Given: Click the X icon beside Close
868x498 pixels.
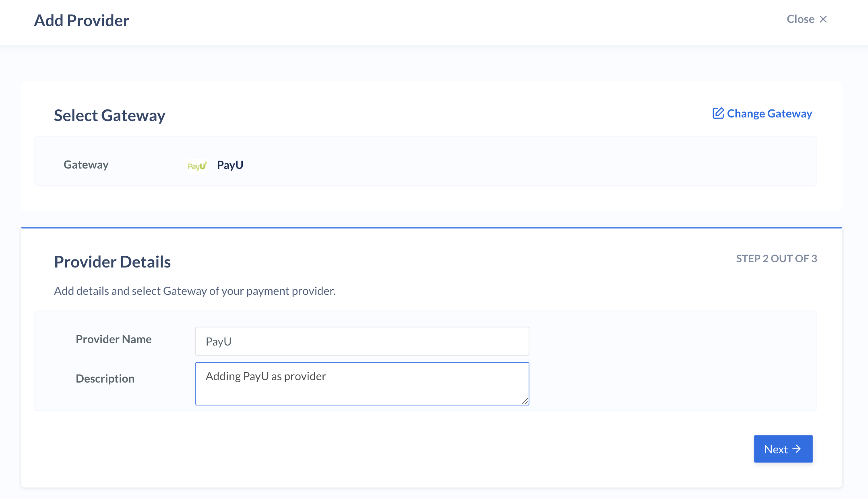Looking at the screenshot, I should 823,19.
